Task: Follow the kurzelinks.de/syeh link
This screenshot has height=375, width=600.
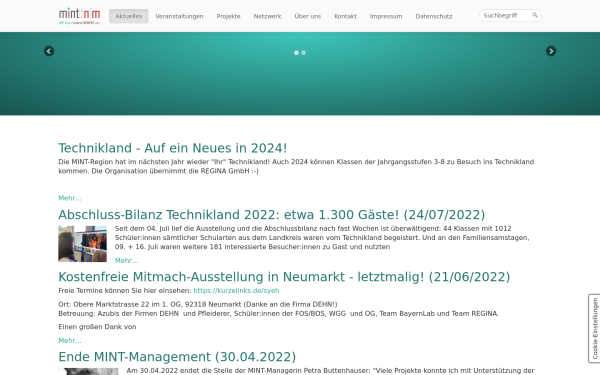Action: [236, 290]
